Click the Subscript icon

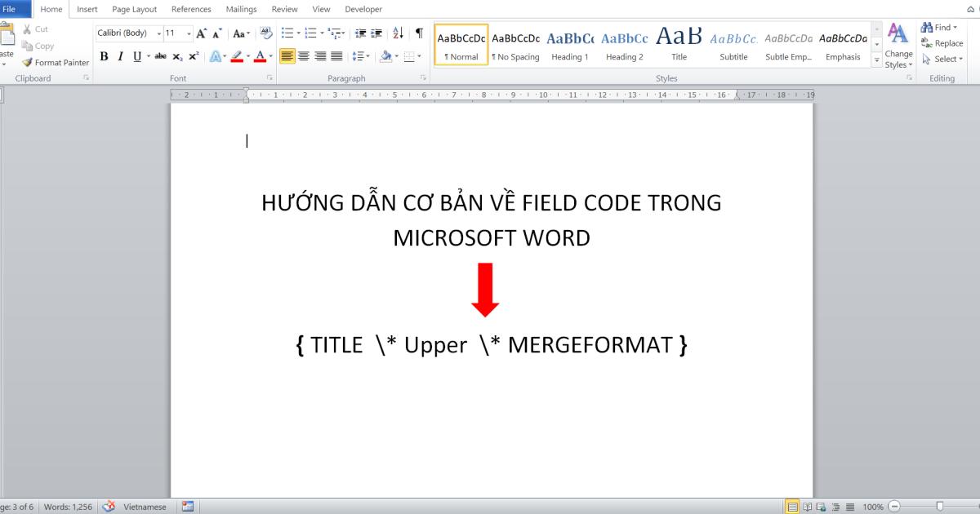click(x=177, y=56)
